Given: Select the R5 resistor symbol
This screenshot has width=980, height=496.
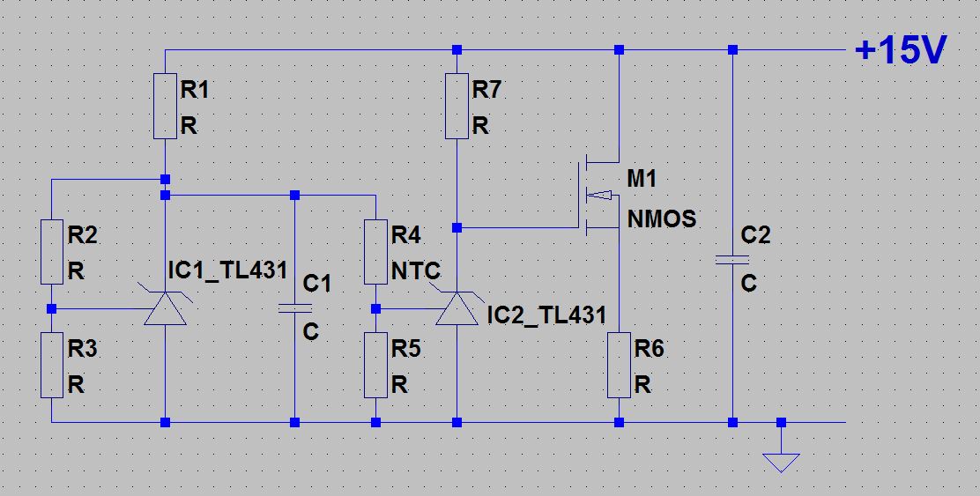Looking at the screenshot, I should pyautogui.click(x=376, y=366).
